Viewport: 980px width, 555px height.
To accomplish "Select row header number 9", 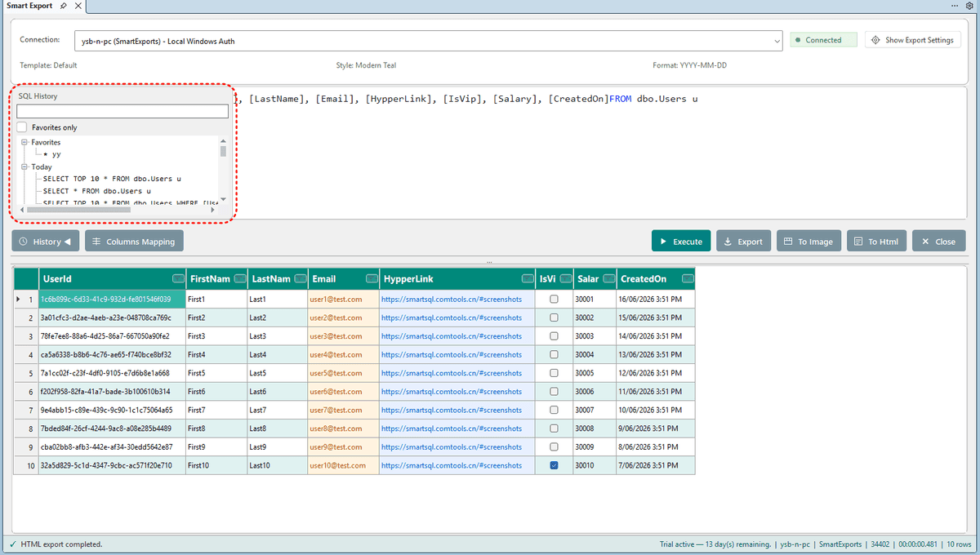I will click(x=26, y=447).
